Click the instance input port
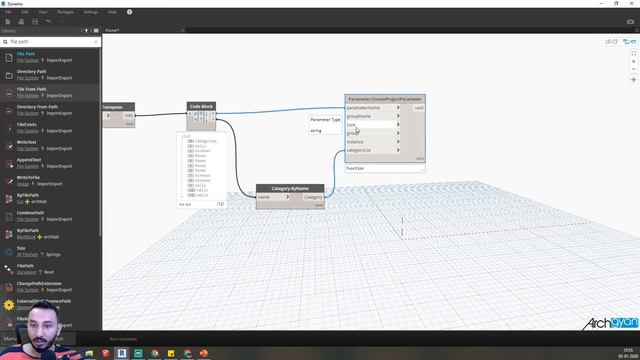 tap(373, 142)
